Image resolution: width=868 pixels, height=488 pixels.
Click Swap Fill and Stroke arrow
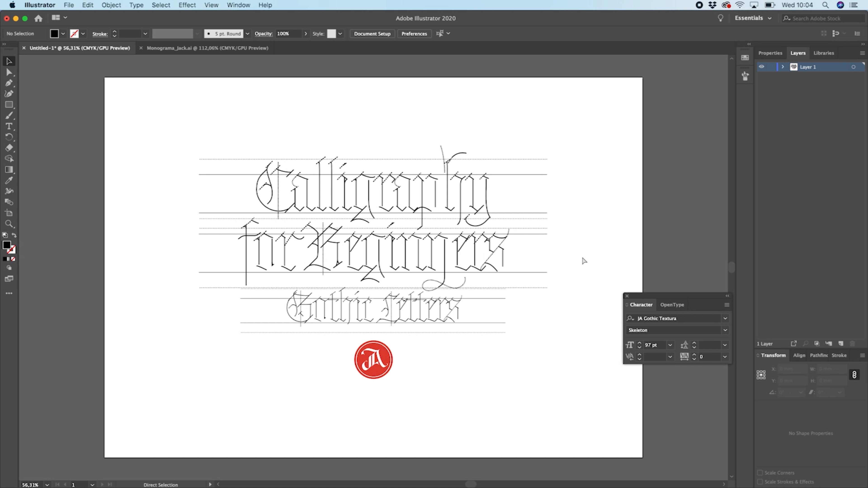click(x=14, y=235)
